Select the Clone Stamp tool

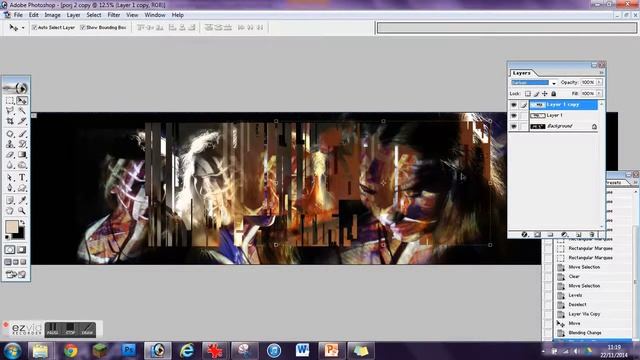coord(10,144)
